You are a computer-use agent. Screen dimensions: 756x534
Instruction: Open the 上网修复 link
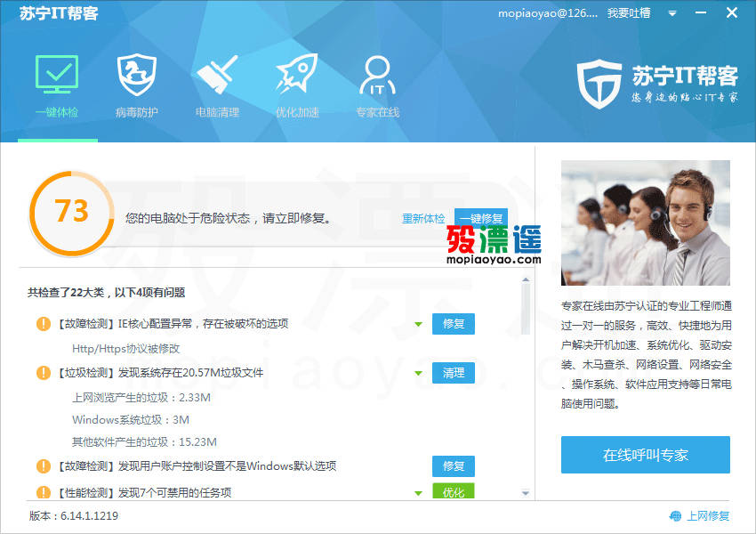click(x=708, y=516)
